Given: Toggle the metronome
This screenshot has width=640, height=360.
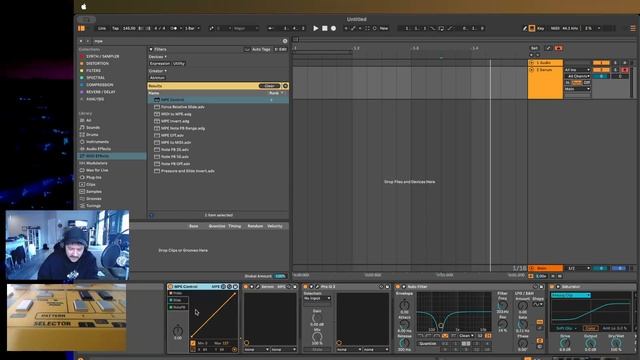Looking at the screenshot, I should (174, 28).
